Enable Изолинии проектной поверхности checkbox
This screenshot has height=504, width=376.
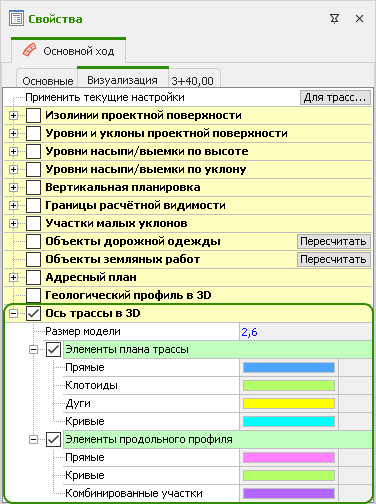(33, 116)
